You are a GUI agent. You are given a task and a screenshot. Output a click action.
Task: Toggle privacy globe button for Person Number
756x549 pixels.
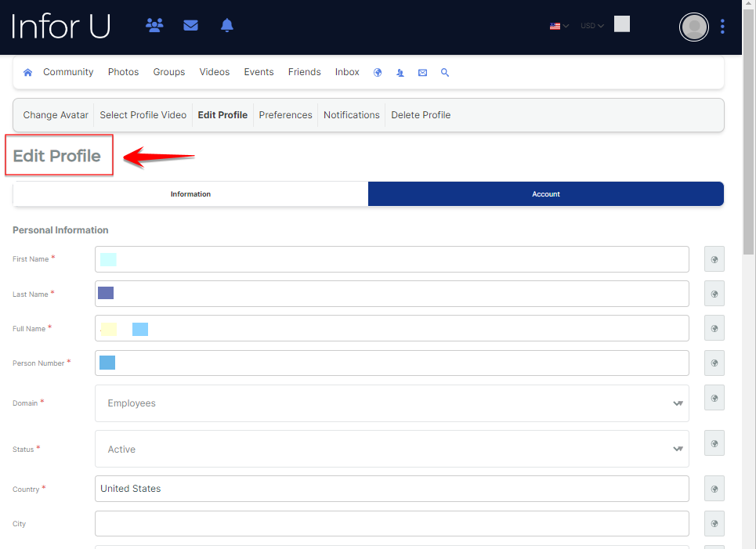[714, 363]
